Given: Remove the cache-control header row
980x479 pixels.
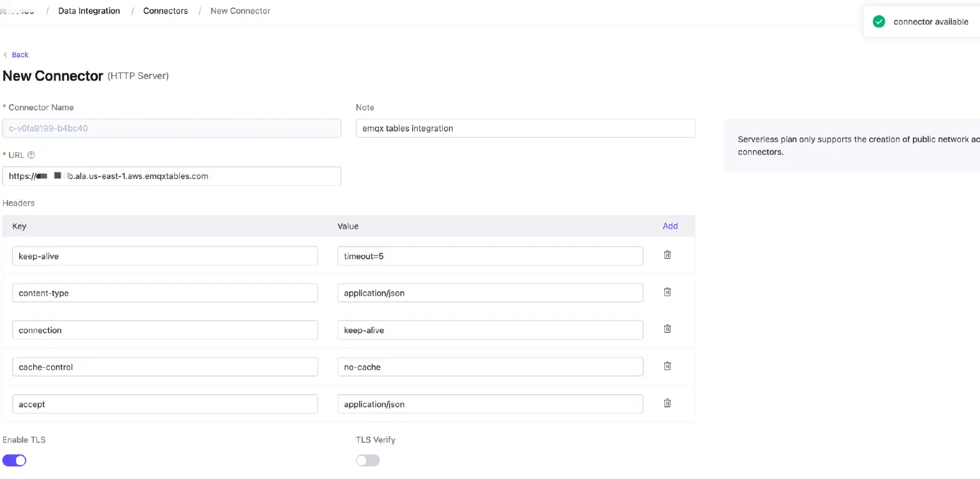Looking at the screenshot, I should 667,366.
